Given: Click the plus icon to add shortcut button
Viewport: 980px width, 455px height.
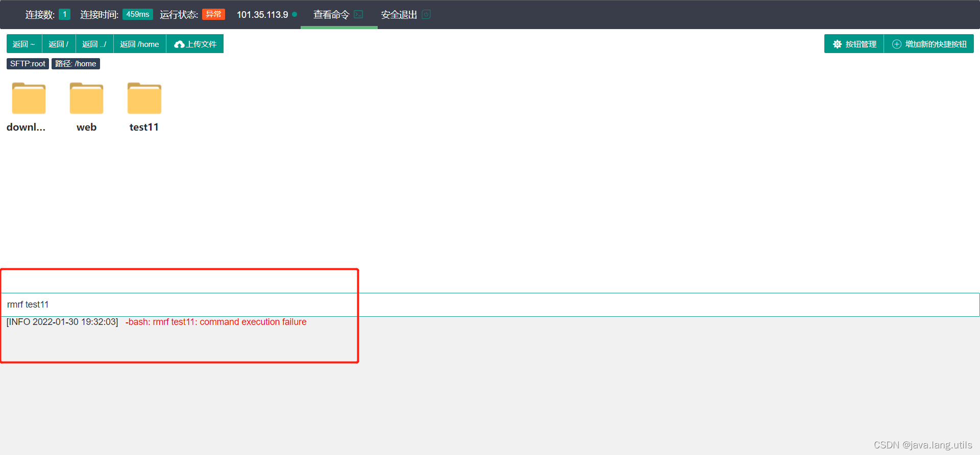Looking at the screenshot, I should click(x=896, y=44).
